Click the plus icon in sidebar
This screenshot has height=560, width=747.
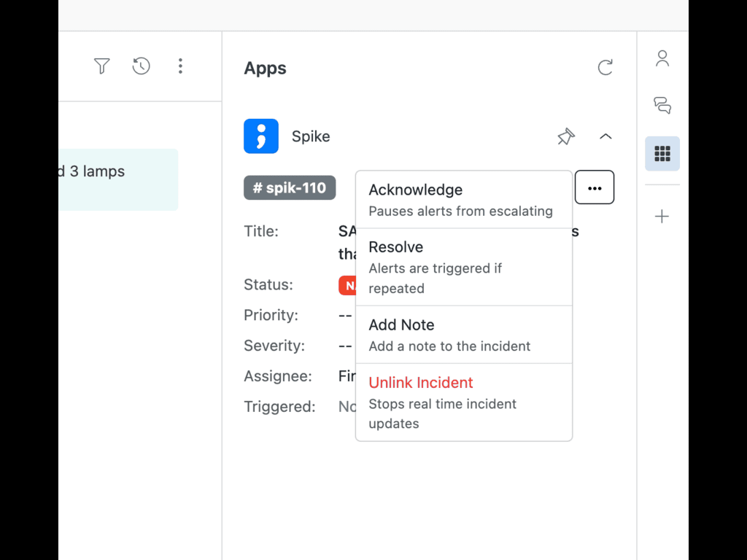pyautogui.click(x=662, y=217)
